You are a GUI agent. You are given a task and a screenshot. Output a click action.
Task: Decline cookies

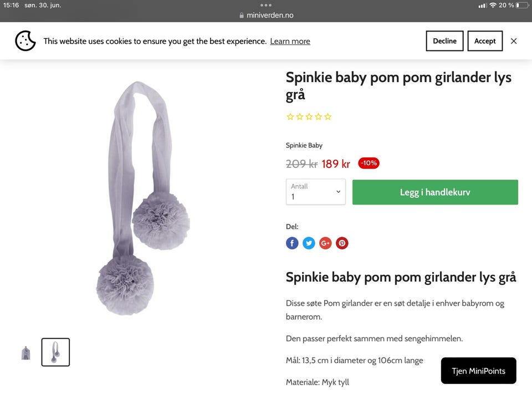(444, 41)
